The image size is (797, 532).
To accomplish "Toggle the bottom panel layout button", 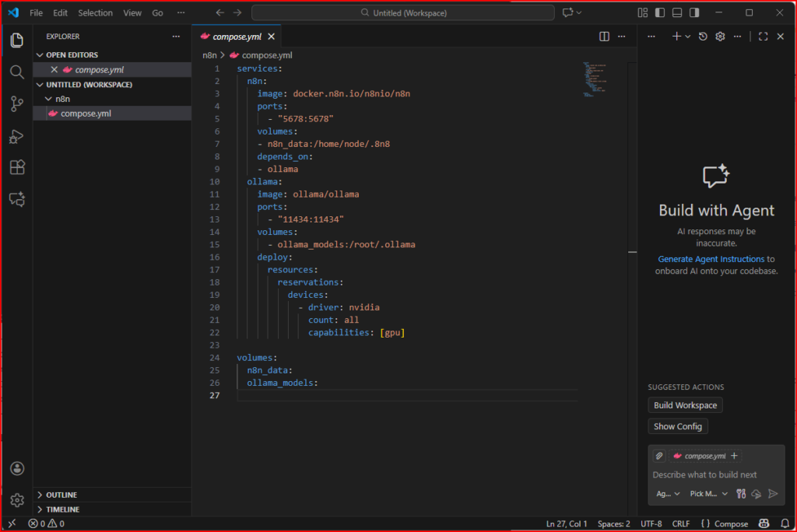I will 677,12.
